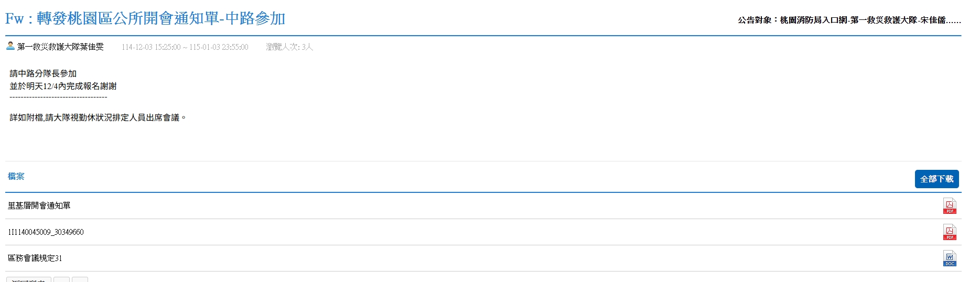Click the 瀏覽人次 view count

(289, 47)
